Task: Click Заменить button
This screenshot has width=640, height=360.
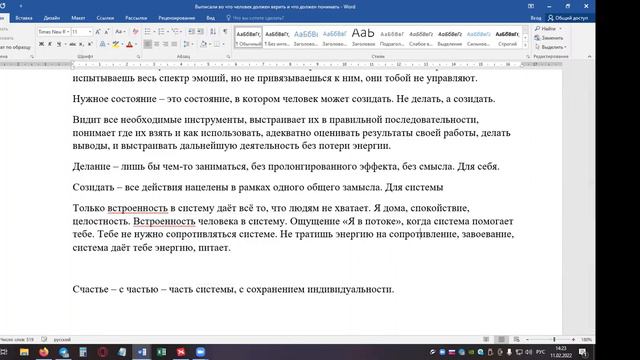Action: (549, 38)
